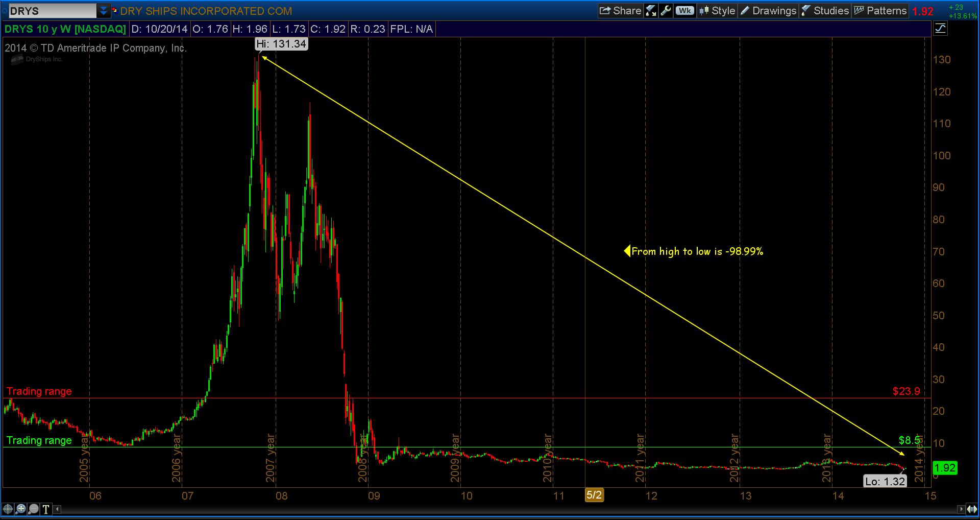Click the D: 10/20/14 date field
Viewport: 980px width, 520px height.
159,29
